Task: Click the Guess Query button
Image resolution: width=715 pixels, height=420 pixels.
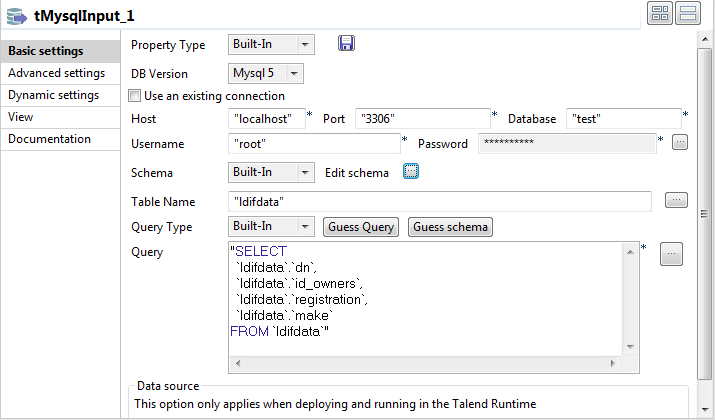Action: point(361,227)
